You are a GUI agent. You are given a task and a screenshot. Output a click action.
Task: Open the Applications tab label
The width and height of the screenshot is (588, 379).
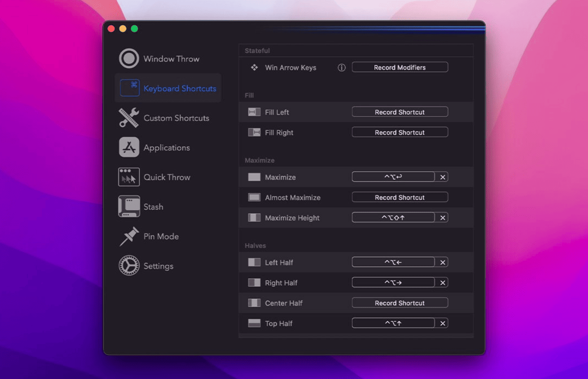167,148
